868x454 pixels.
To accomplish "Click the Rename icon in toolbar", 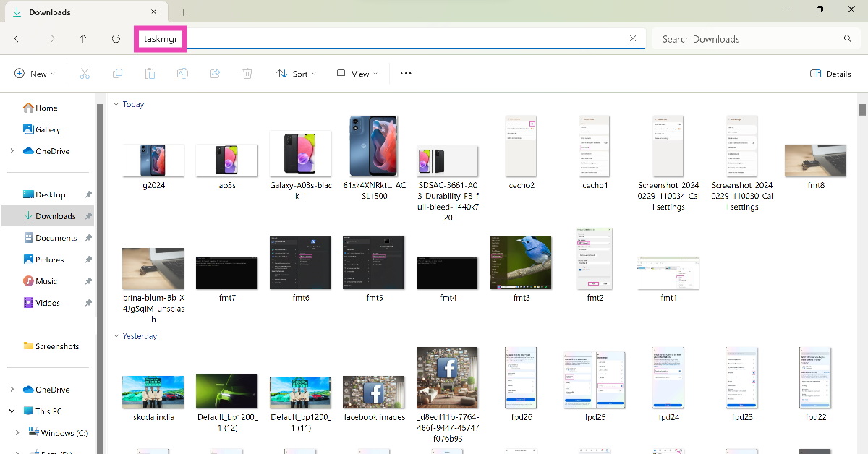I will 183,74.
